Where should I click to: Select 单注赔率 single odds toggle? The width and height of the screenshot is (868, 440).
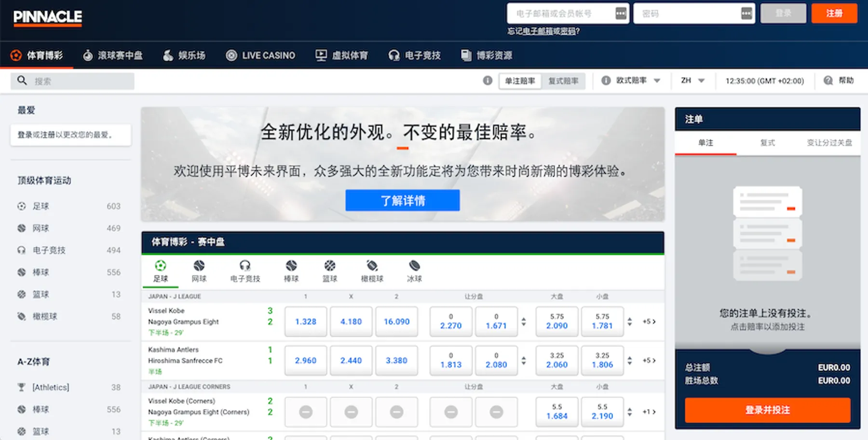coord(520,81)
